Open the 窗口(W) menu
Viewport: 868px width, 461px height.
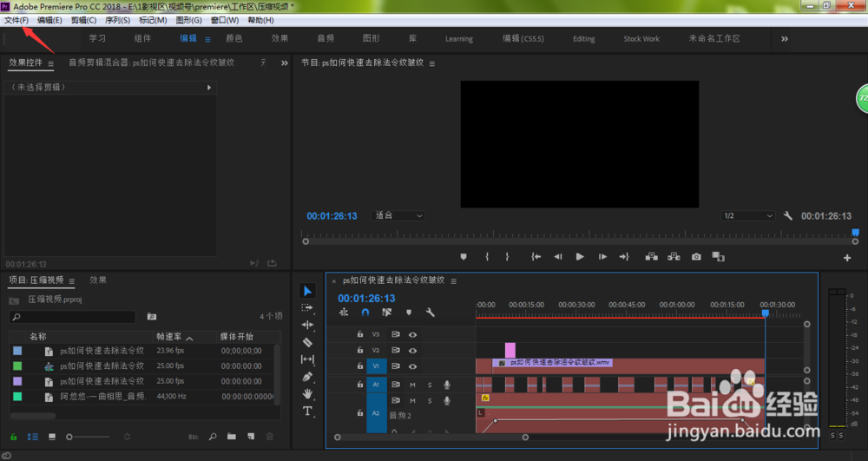pos(224,20)
